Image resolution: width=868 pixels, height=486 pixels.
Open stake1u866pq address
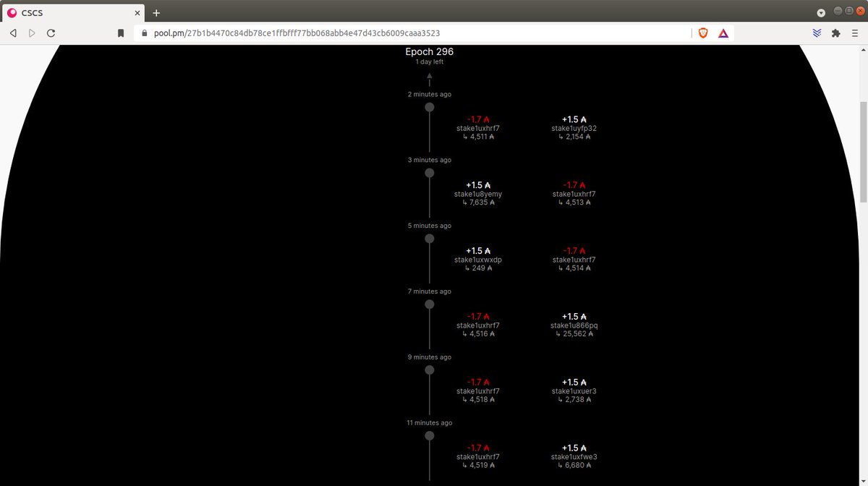(x=574, y=325)
